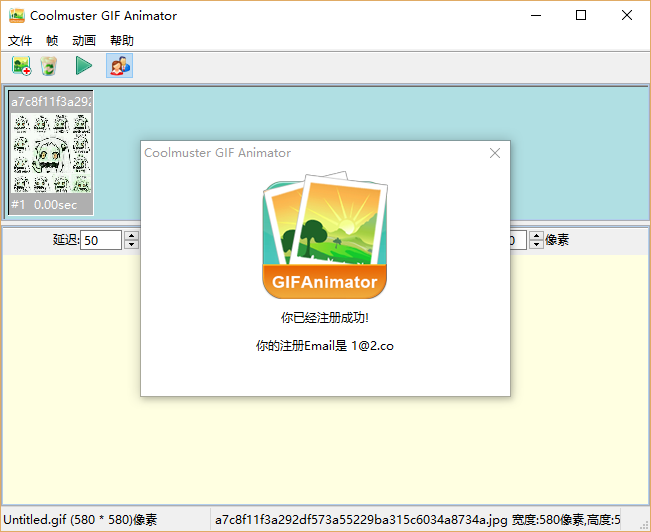651x532 pixels.
Task: Click the recycle bin delete frame icon
Action: [x=49, y=66]
